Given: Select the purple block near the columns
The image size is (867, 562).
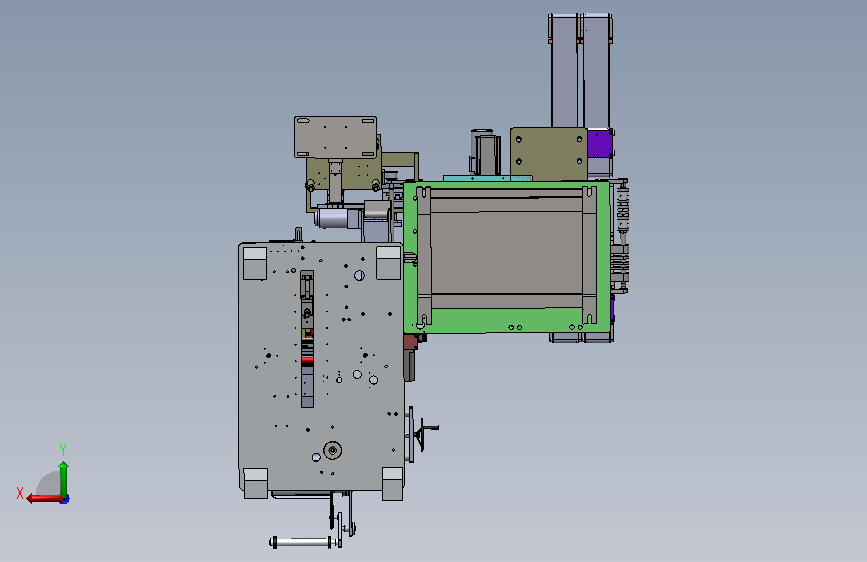Looking at the screenshot, I should coord(599,143).
